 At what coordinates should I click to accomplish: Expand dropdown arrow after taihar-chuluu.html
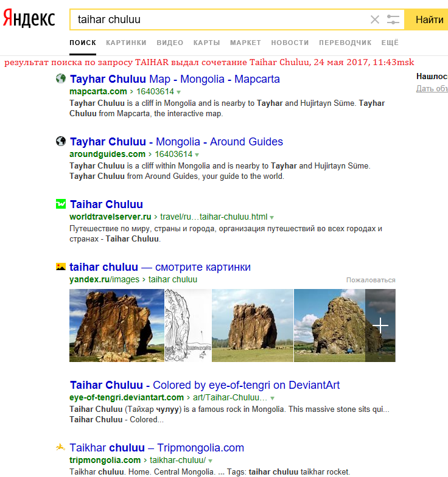tap(271, 218)
